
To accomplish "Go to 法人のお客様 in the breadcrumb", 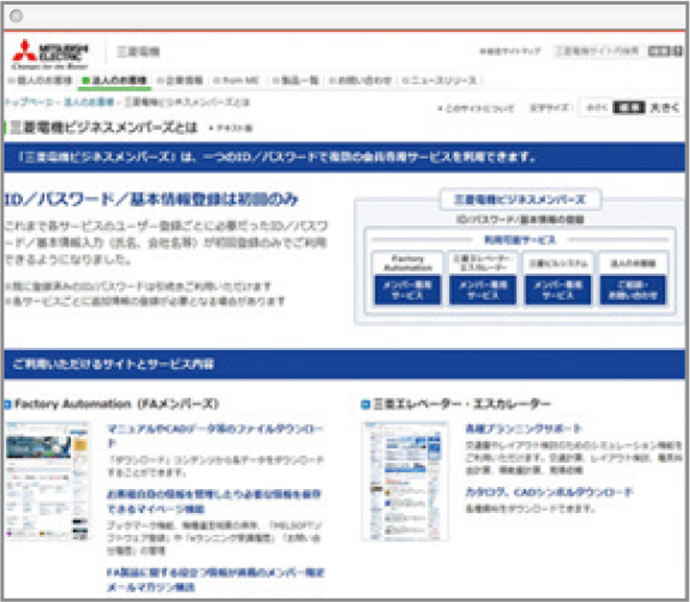I will click(89, 103).
